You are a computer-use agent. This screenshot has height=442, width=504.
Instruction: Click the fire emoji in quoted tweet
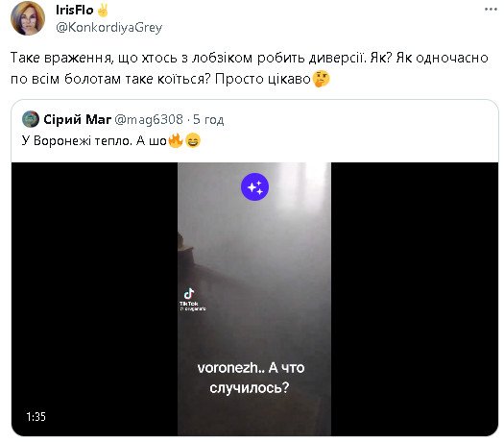[175, 140]
